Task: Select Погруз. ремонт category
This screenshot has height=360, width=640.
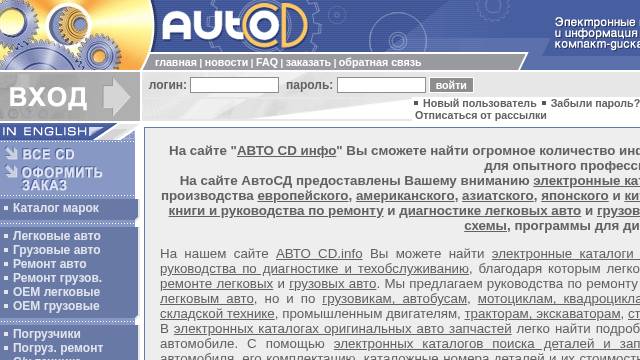Action: [58, 348]
